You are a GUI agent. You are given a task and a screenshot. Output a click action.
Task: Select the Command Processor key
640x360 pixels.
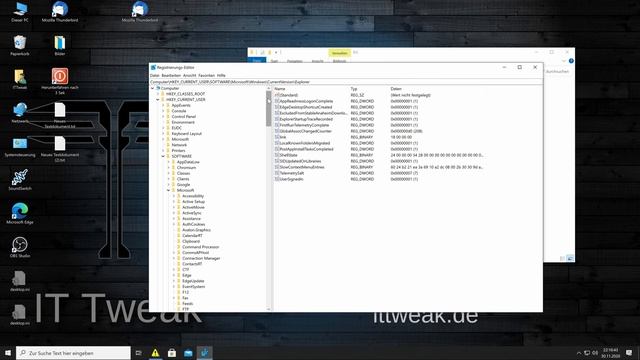coord(200,247)
